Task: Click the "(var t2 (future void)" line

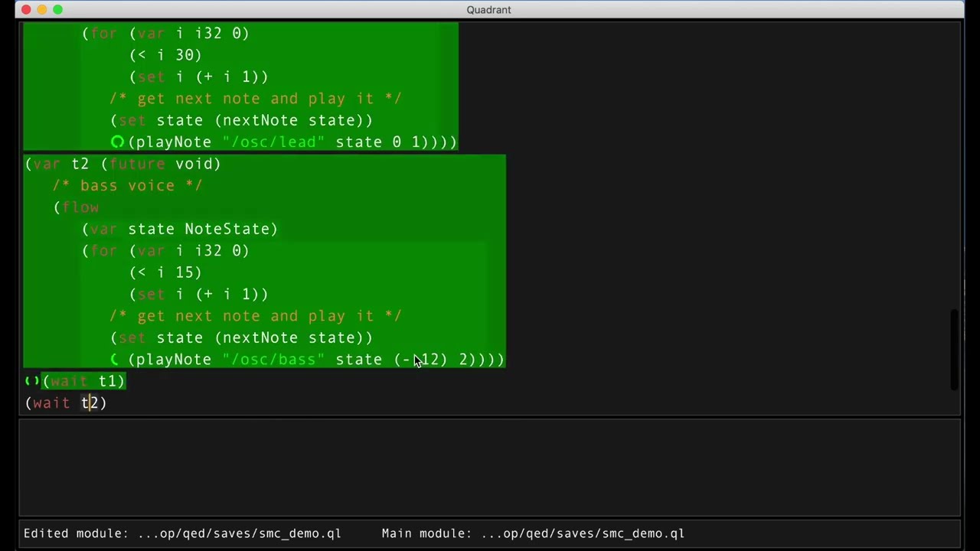Action: click(123, 164)
